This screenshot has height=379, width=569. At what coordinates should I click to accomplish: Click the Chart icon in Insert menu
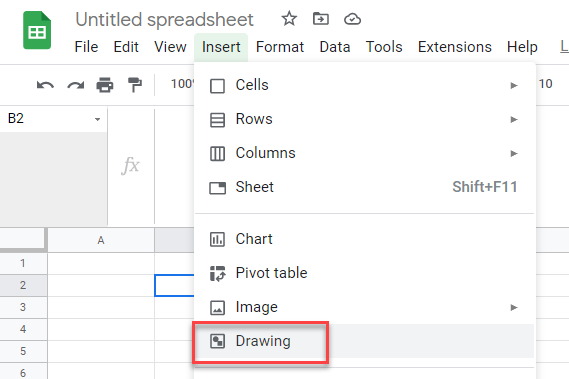[x=217, y=240]
